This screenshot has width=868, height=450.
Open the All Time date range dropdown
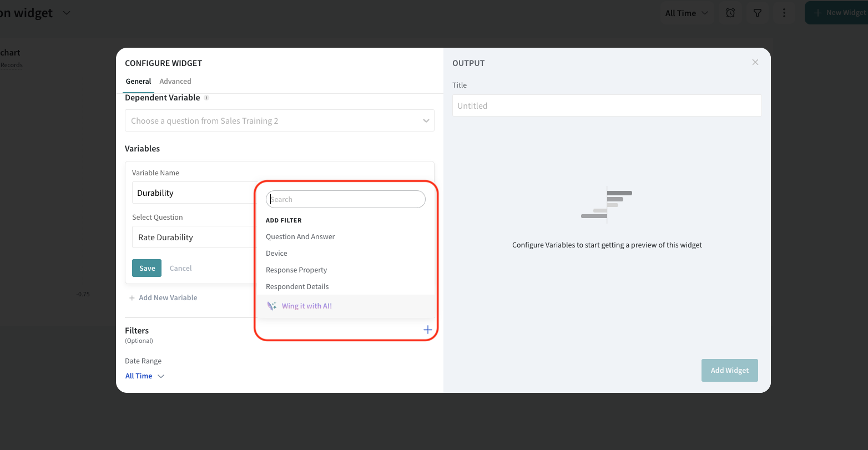[145, 376]
